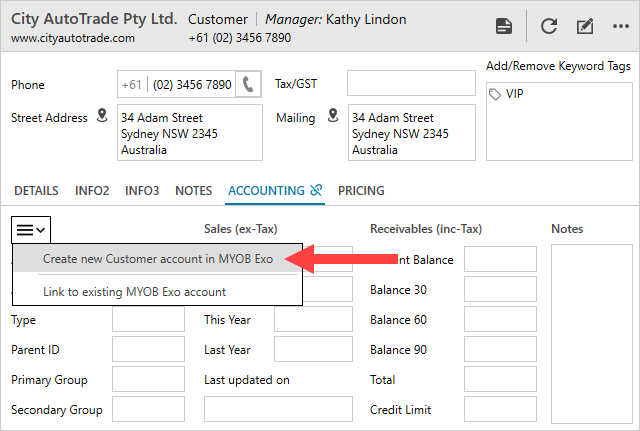The image size is (640, 431).
Task: Click the refresh icon in the header
Action: coord(548,27)
